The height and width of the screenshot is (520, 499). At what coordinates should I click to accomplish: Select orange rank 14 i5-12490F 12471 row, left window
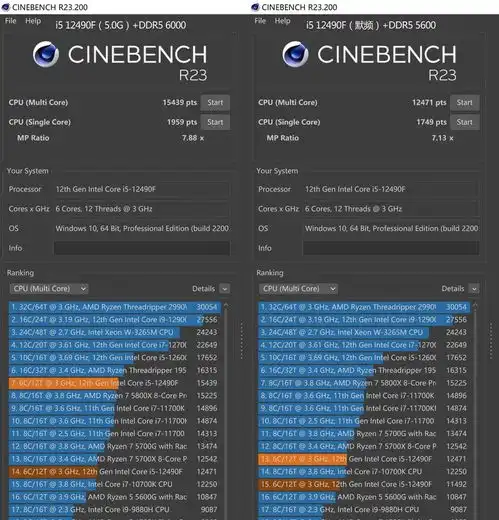(x=115, y=472)
